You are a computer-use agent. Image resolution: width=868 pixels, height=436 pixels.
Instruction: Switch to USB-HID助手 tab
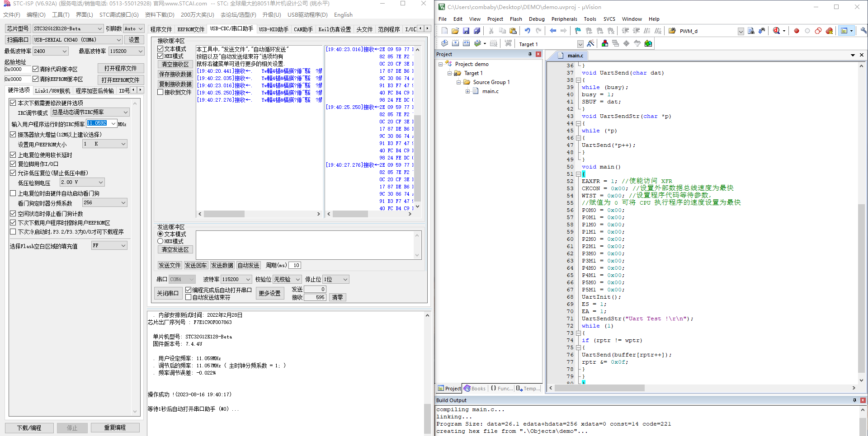click(274, 29)
